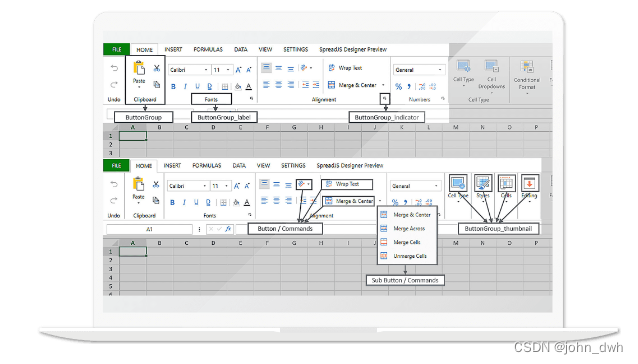Viewport: 638px width, 364px height.
Task: Click Merge & Center button in upper ribbon
Action: pos(352,85)
